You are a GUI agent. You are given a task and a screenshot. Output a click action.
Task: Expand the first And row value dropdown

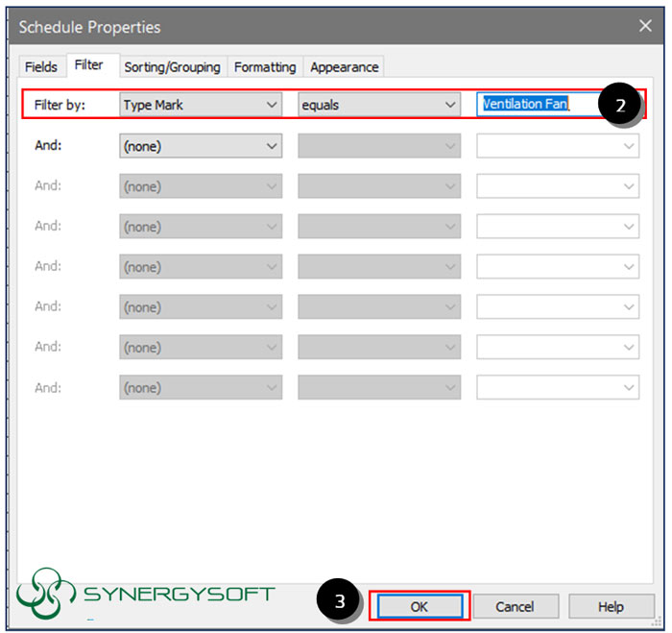tap(558, 146)
